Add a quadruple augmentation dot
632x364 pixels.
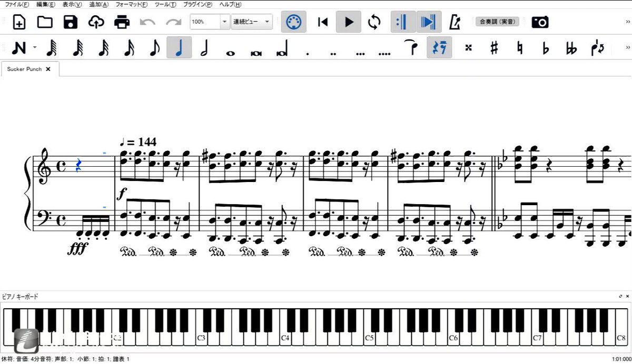384,53
